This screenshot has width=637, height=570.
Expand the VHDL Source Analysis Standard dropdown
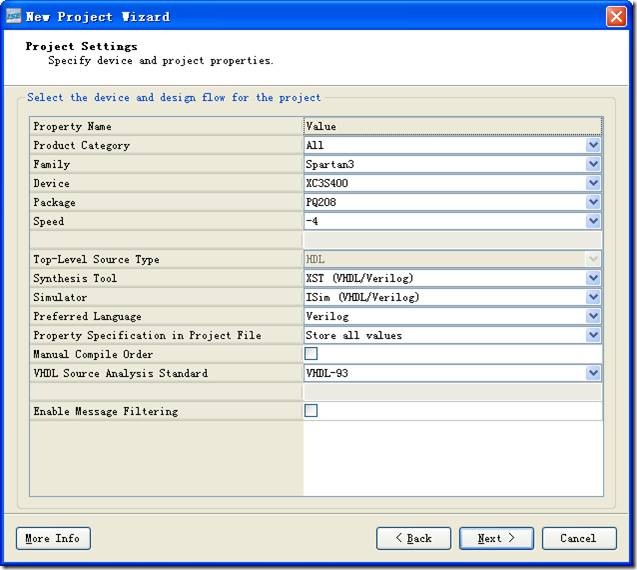(593, 373)
